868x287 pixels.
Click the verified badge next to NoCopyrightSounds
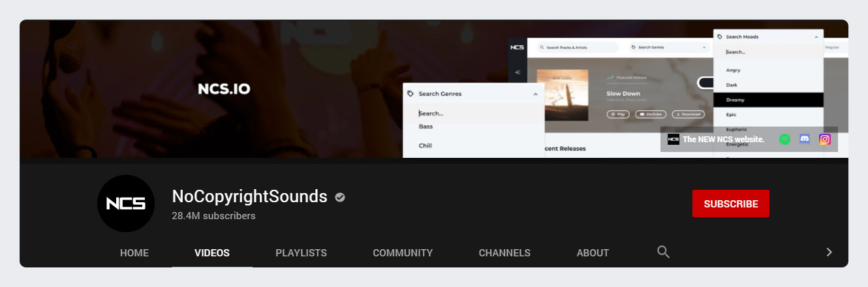[340, 197]
